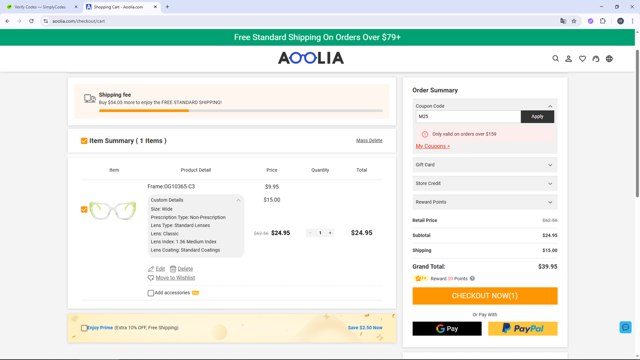The width and height of the screenshot is (640, 360).
Task: Click the quantity value field
Action: [x=320, y=233]
